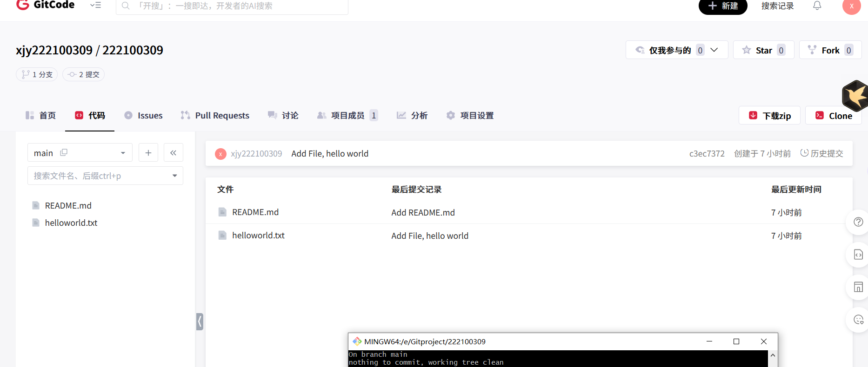Open the notifications bell

click(x=817, y=6)
